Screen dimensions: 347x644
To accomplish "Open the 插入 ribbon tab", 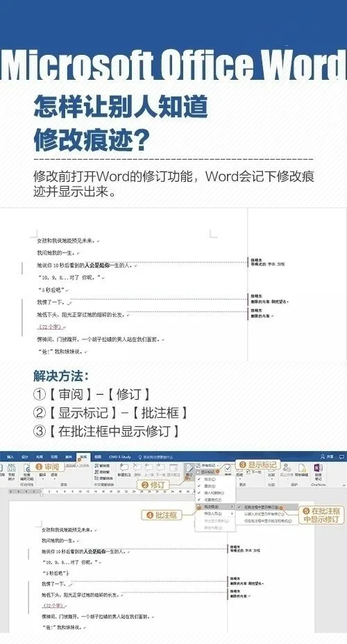I will 10,457.
